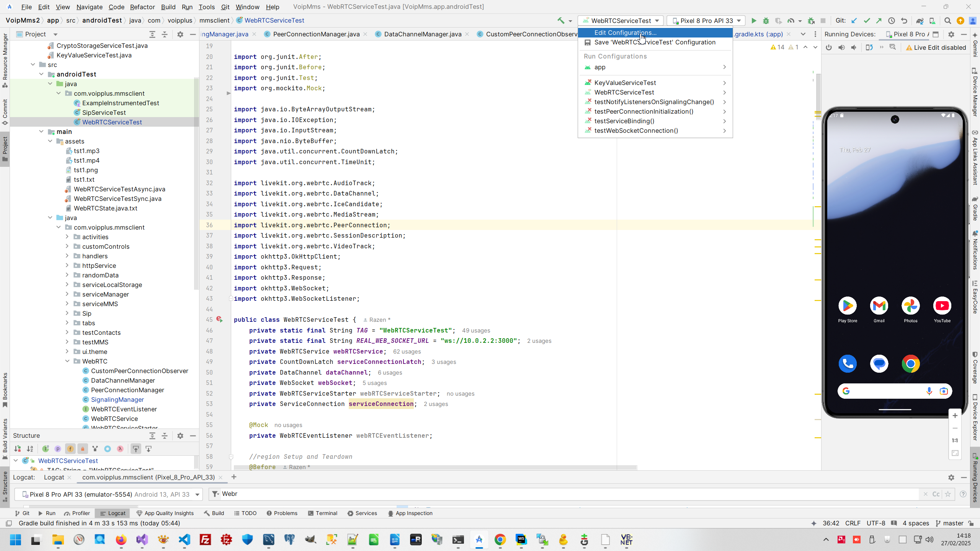Screen dimensions: 980x551
Task: Switch to PeerConnectionManager.java tab
Action: pyautogui.click(x=316, y=34)
